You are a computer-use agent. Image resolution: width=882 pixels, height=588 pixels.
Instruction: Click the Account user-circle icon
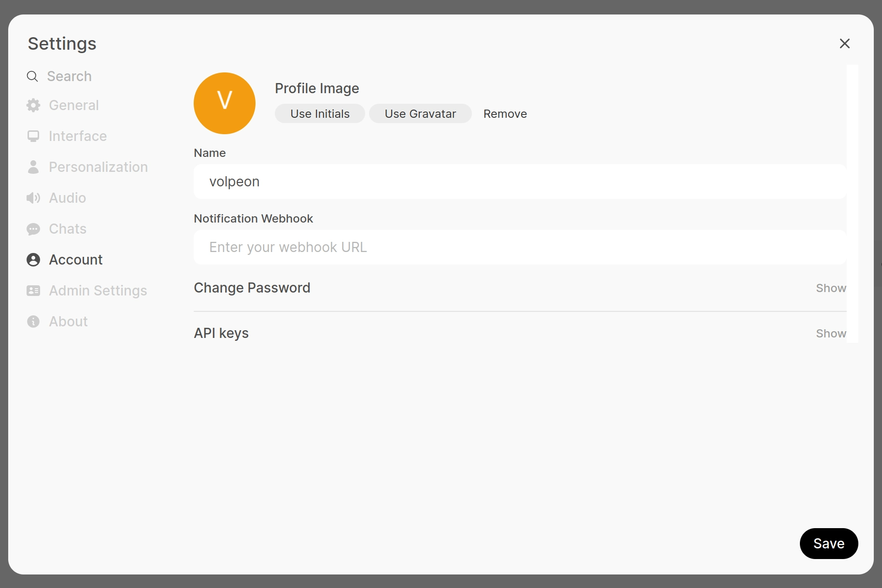tap(33, 260)
